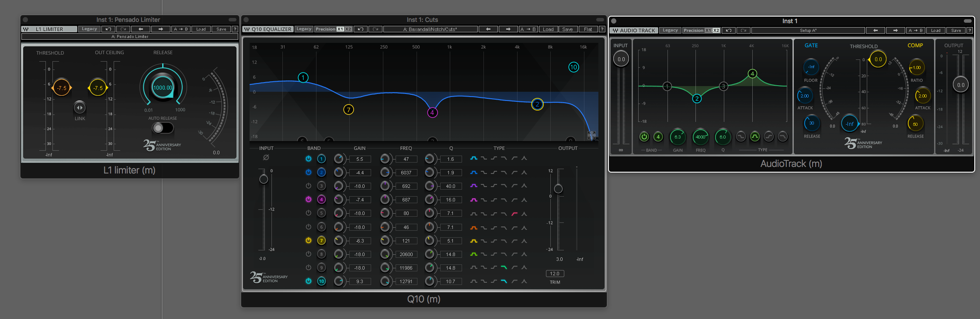Click Undo arrow in Audio Track toolbar
Viewport: 980px width, 319px height.
(729, 31)
